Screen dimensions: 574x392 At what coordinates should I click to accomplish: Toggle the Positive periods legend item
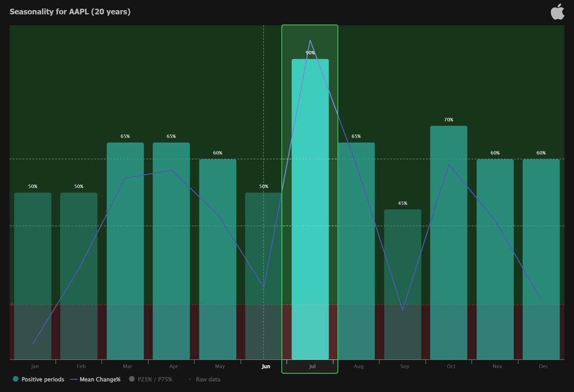(x=39, y=380)
